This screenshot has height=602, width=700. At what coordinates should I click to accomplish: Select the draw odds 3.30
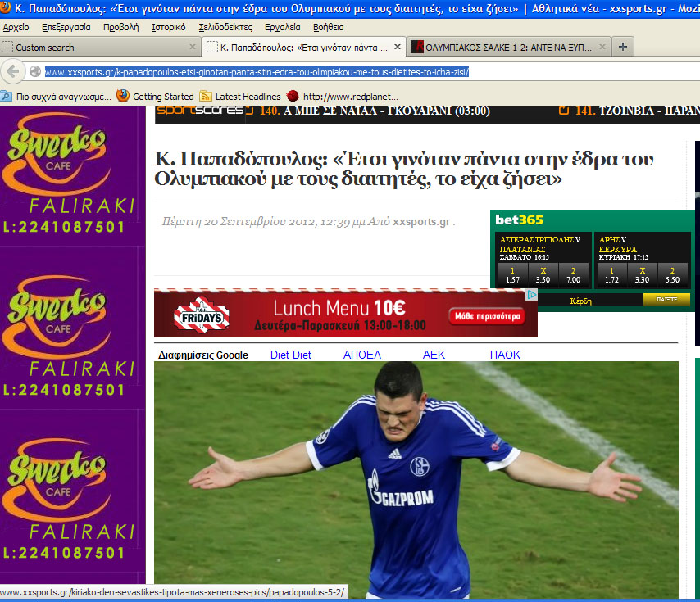coord(642,275)
